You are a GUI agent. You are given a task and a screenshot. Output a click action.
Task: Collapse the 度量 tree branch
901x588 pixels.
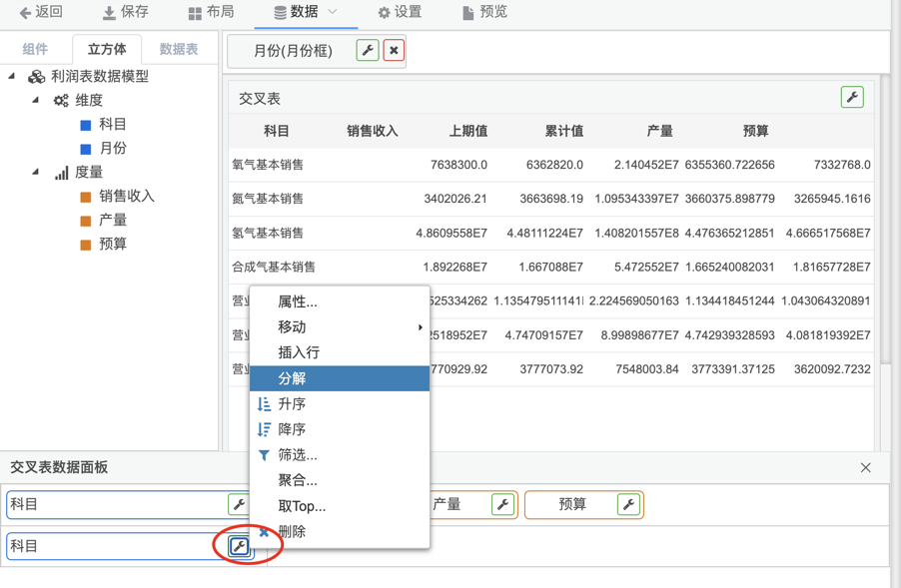point(36,172)
